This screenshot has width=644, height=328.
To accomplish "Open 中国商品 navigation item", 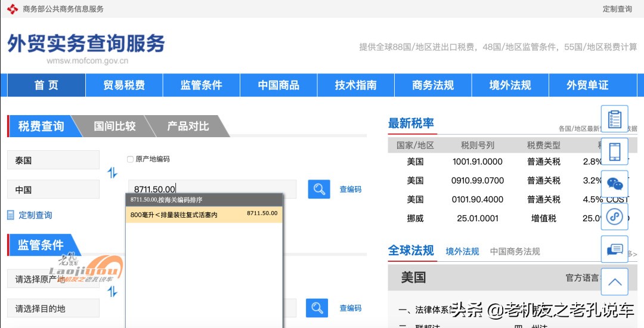I will (278, 85).
